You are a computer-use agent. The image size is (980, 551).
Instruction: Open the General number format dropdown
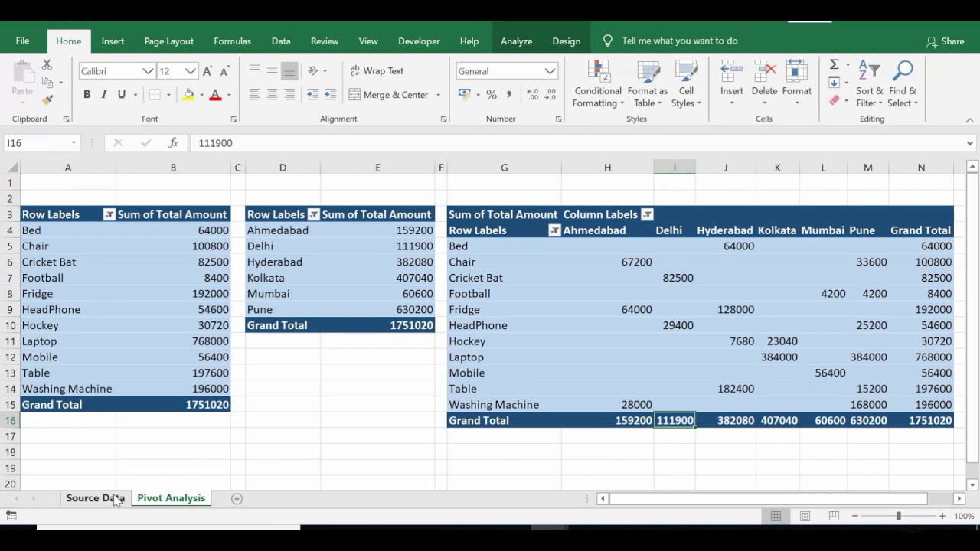click(550, 71)
